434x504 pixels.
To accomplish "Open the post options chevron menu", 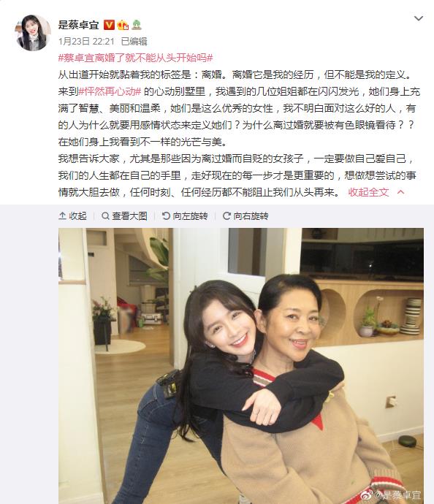I will (x=418, y=18).
